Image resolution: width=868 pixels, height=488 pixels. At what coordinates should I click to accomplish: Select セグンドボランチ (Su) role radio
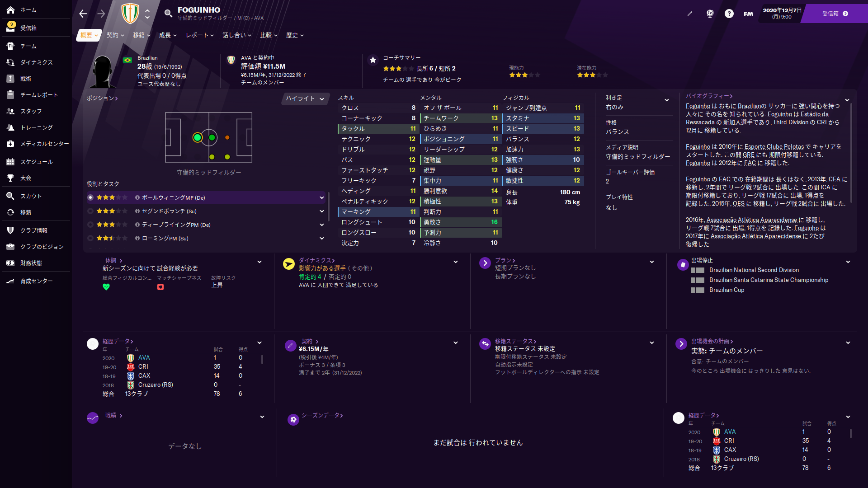[x=90, y=211]
